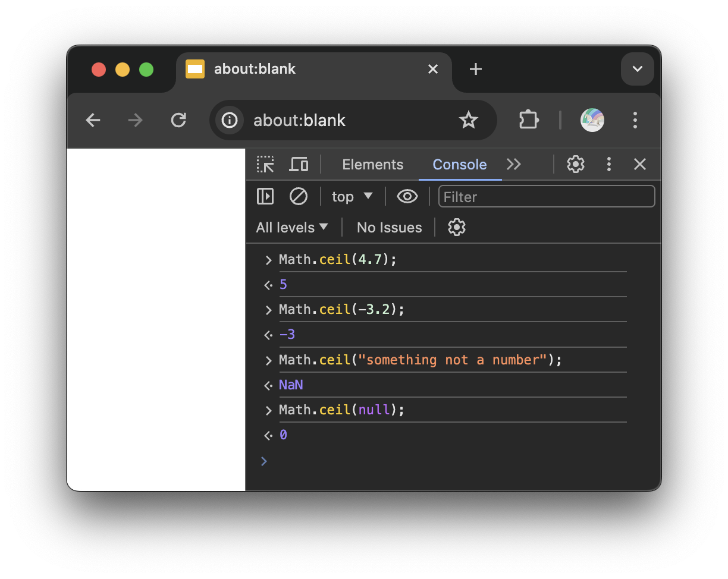Click the green fullscreen window button

tap(146, 70)
